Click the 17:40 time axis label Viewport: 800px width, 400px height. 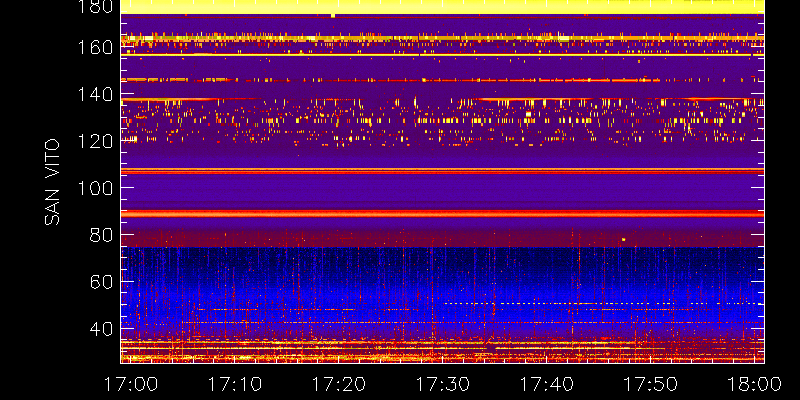tap(546, 384)
